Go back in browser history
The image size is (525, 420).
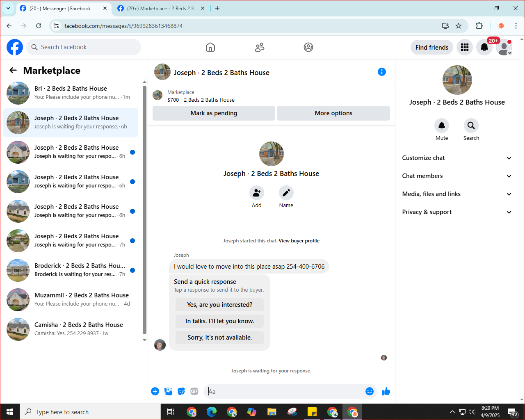click(9, 26)
